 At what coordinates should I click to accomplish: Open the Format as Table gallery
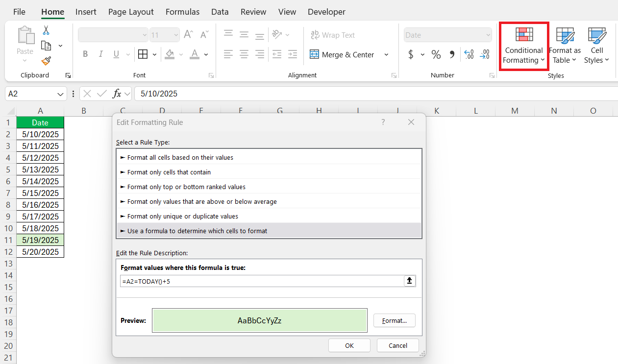tap(565, 47)
